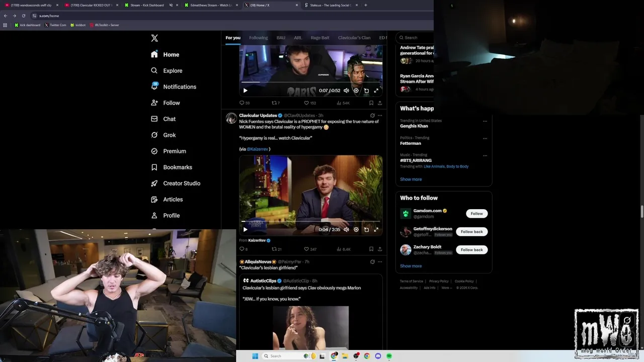Image resolution: width=644 pixels, height=362 pixels.
Task: Open the Explore page
Action: pyautogui.click(x=167, y=70)
